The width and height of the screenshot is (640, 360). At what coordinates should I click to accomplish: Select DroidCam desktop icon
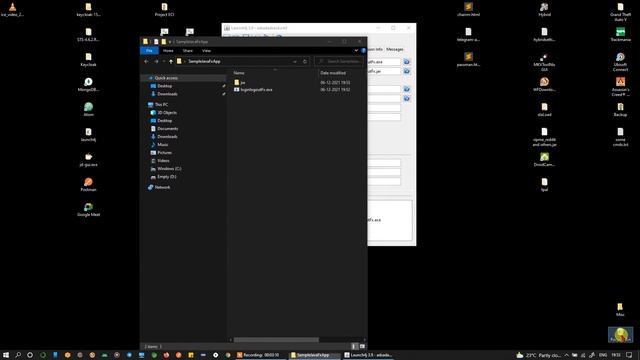click(x=544, y=159)
